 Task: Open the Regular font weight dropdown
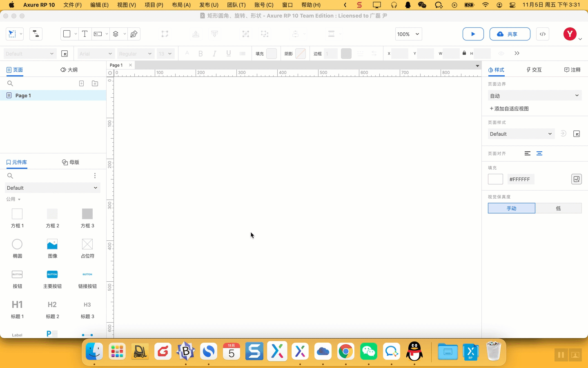135,54
